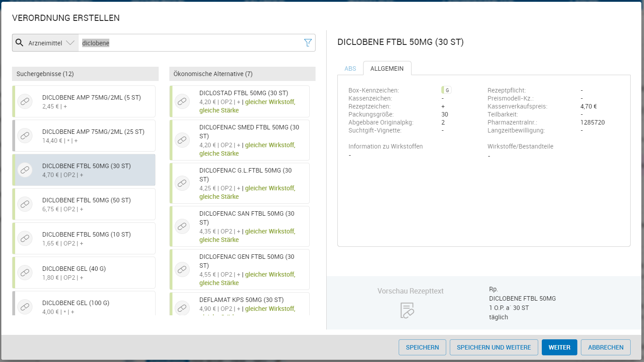This screenshot has width=644, height=362.
Task: Cancel via the ABBRECHEN button
Action: tap(605, 347)
